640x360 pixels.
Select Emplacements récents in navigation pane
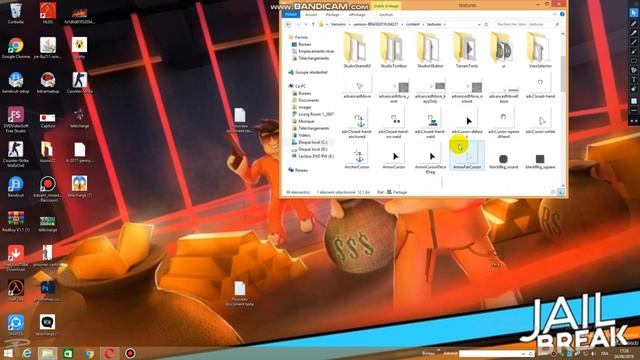[313, 51]
